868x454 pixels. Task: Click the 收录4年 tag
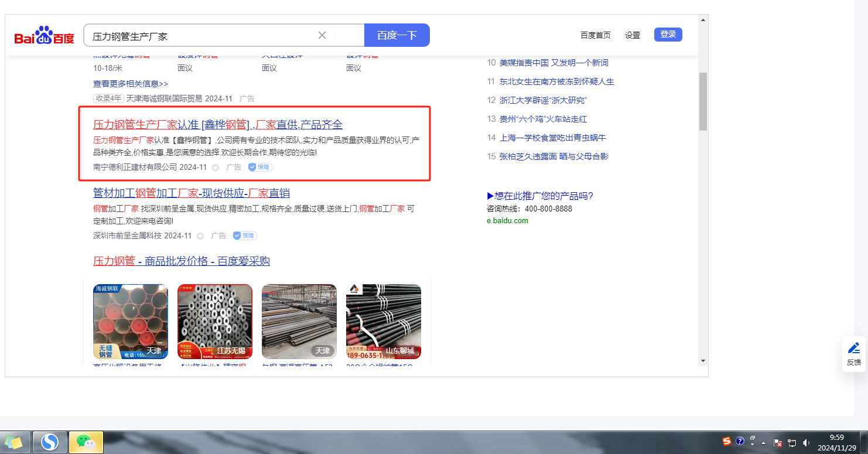pyautogui.click(x=108, y=98)
